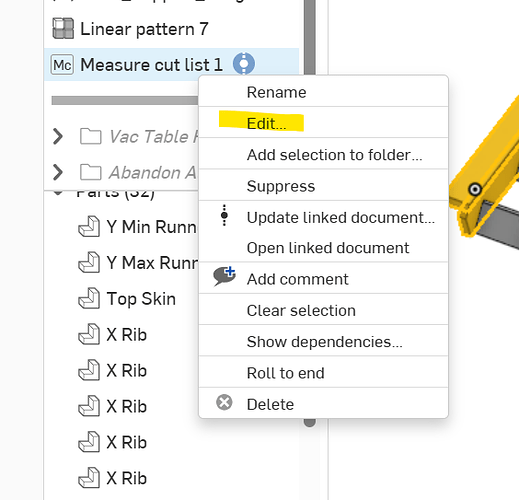Screen dimensions: 519x500
Task: Expand the Vac Table folder
Action: tap(58, 136)
